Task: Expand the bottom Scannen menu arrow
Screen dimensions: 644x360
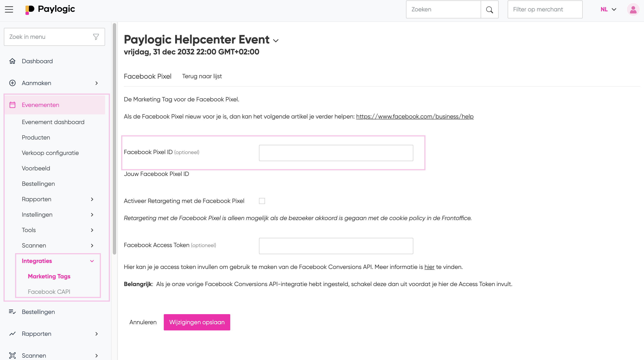Action: (96, 355)
